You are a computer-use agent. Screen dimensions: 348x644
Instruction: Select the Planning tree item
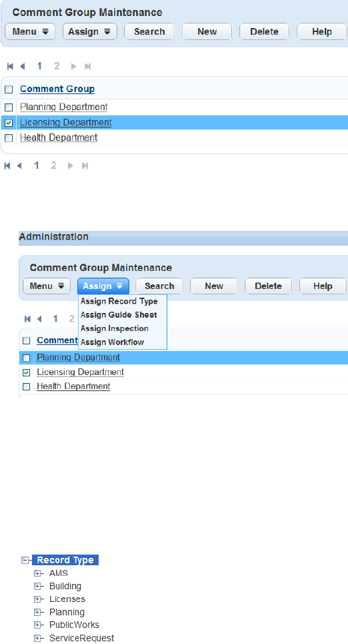(x=67, y=612)
